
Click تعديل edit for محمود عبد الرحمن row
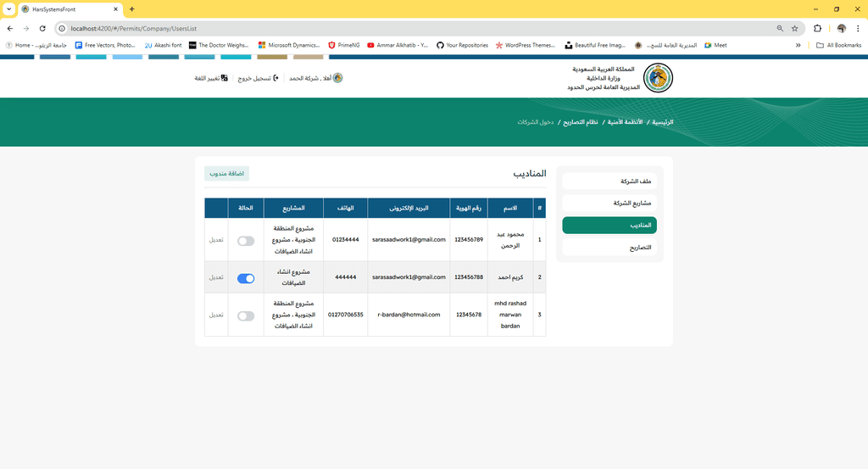tap(216, 240)
